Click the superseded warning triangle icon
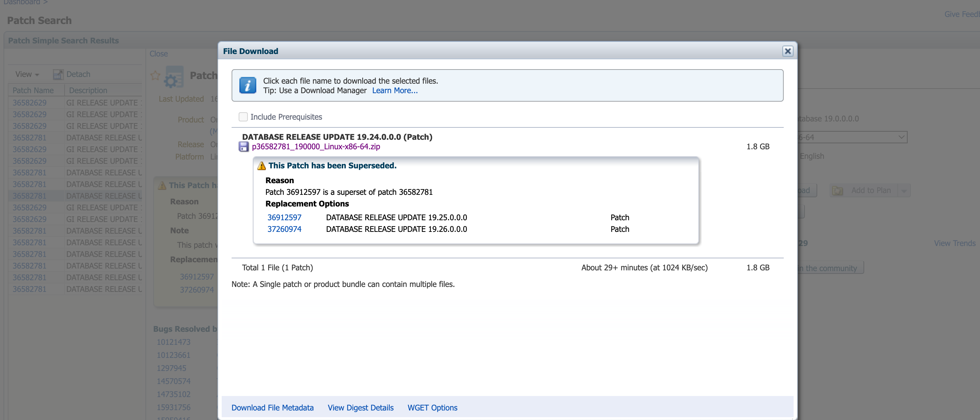The width and height of the screenshot is (980, 420). pyautogui.click(x=261, y=166)
